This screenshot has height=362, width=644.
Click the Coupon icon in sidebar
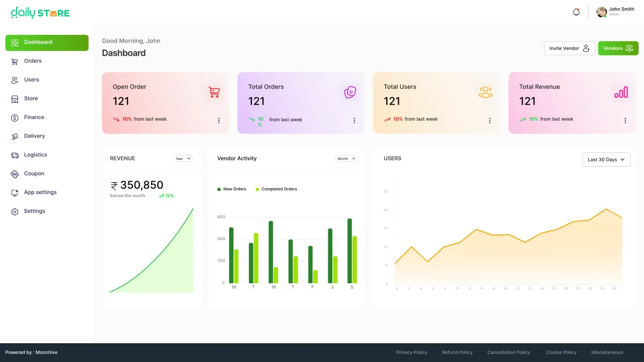[14, 174]
